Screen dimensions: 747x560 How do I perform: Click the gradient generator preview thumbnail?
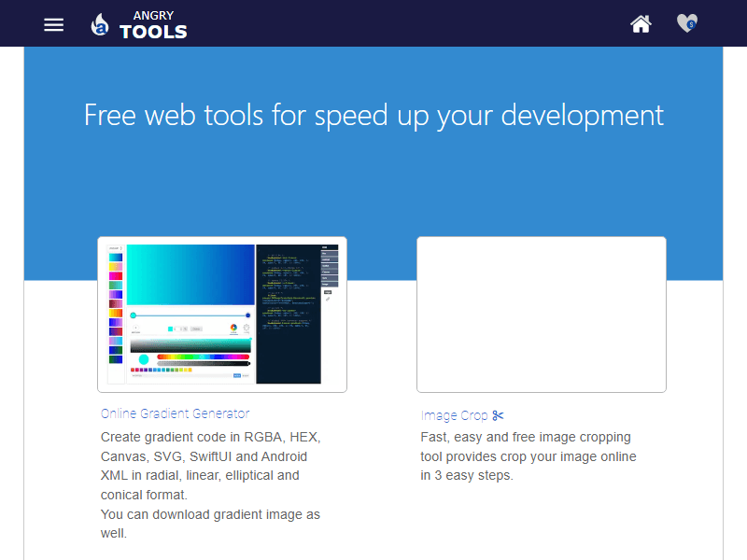(x=221, y=314)
